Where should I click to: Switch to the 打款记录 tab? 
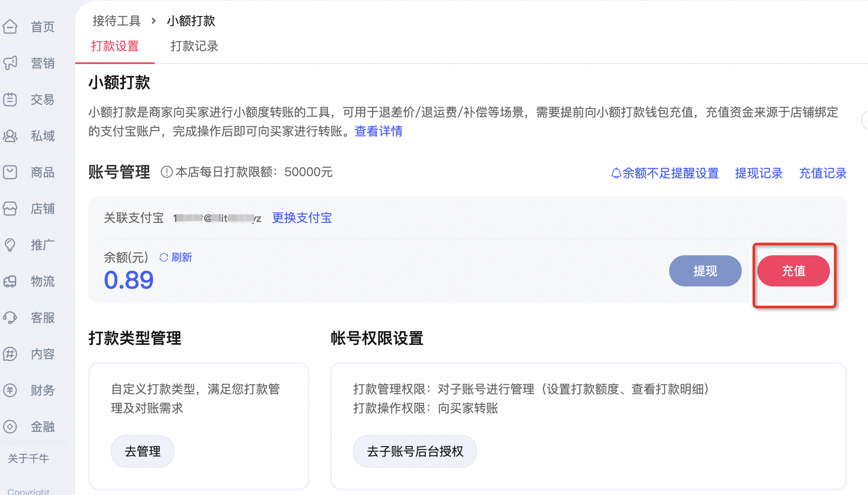point(195,46)
